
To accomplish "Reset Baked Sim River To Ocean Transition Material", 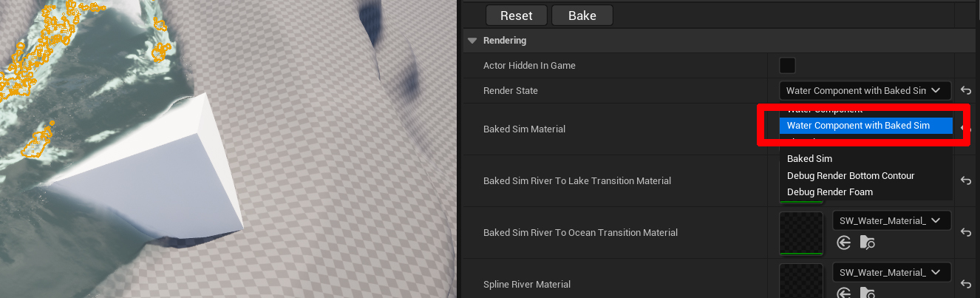I will pyautogui.click(x=965, y=232).
